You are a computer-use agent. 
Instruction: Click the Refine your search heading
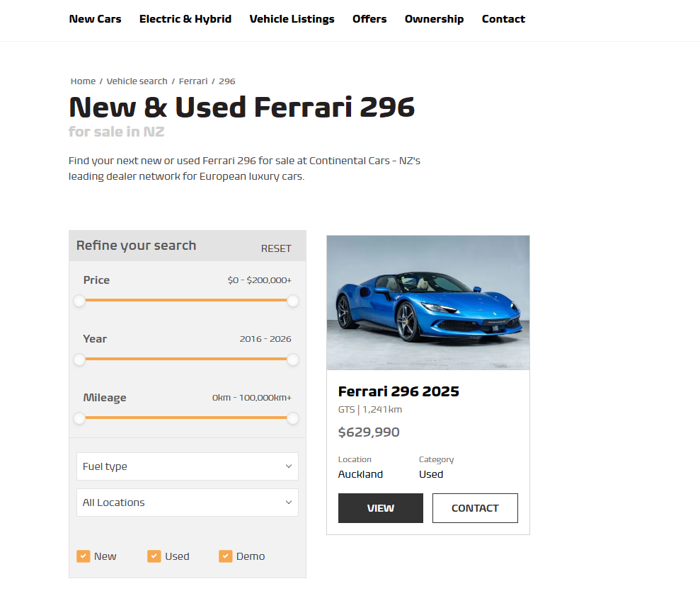tap(136, 246)
